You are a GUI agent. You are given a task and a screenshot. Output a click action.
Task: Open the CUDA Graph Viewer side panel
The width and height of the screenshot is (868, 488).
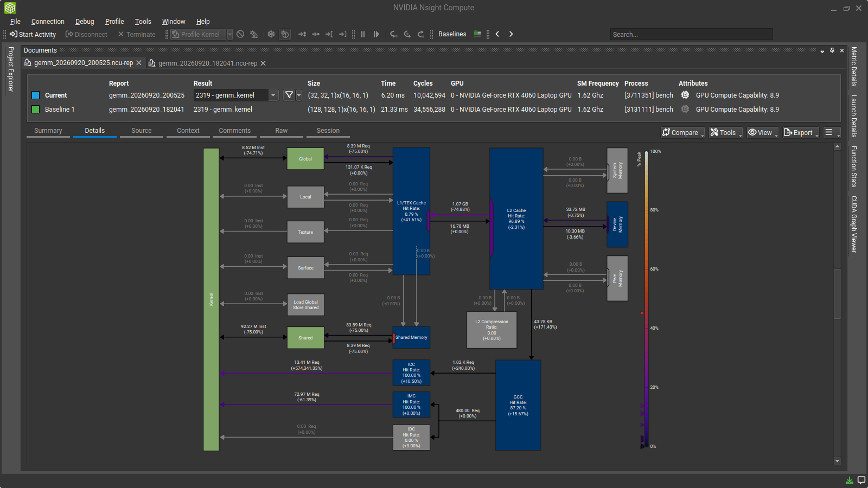(x=853, y=224)
